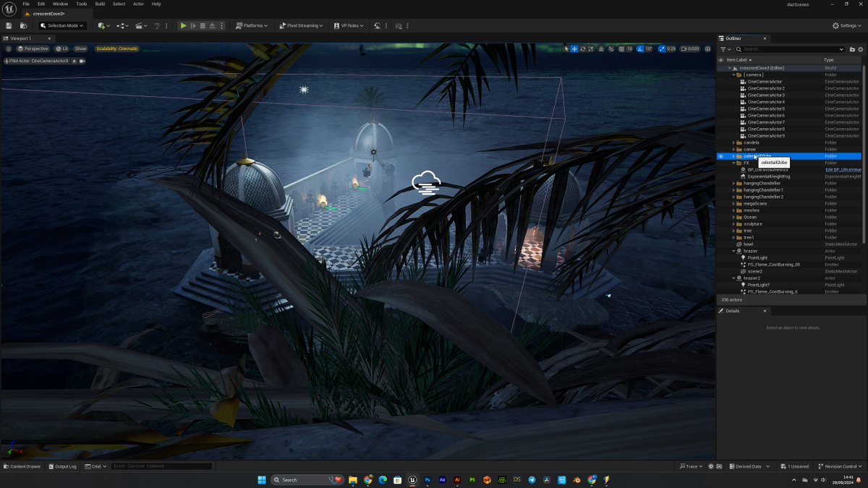Open scale snap 0.25 value dropdown
Screen dimensions: 868x488
click(x=671, y=48)
